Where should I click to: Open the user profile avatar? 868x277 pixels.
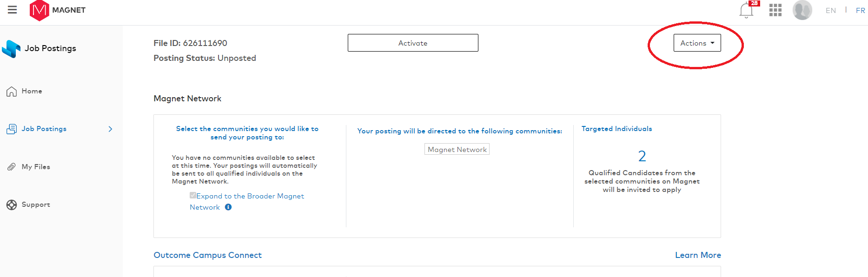tap(802, 10)
